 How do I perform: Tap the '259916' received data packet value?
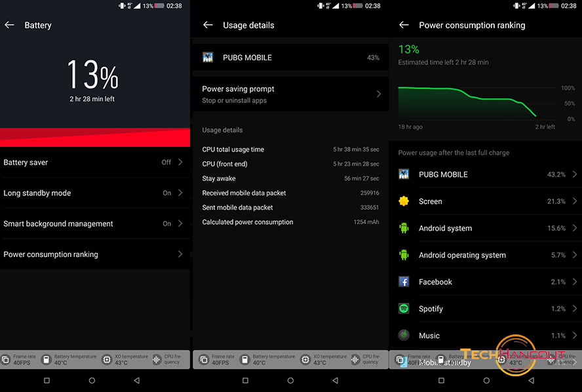tap(370, 193)
